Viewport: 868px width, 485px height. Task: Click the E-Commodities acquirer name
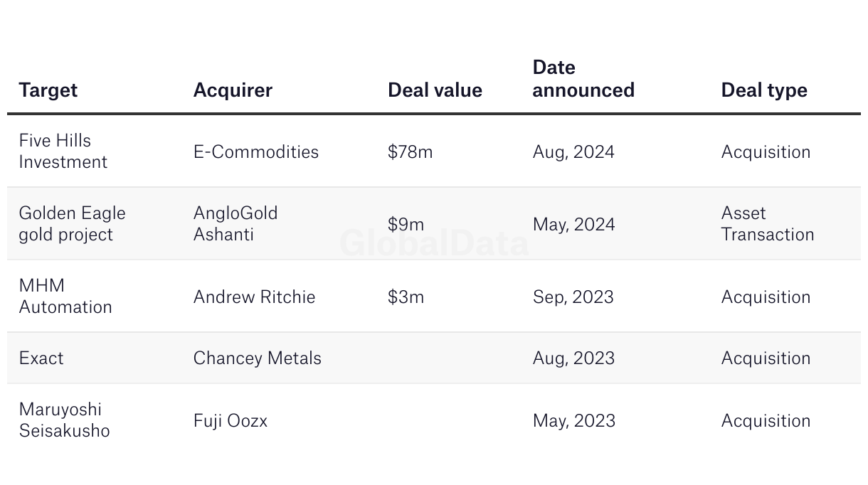[256, 151]
